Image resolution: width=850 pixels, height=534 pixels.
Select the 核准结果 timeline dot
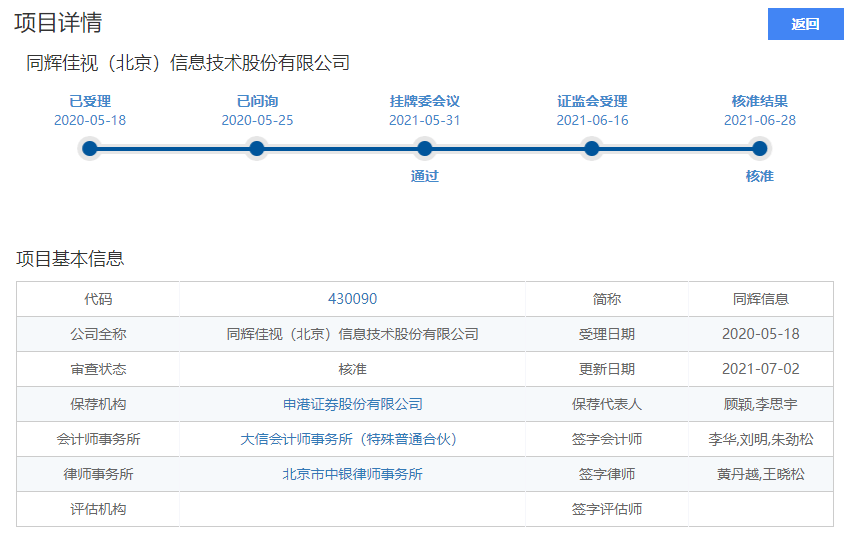[759, 148]
